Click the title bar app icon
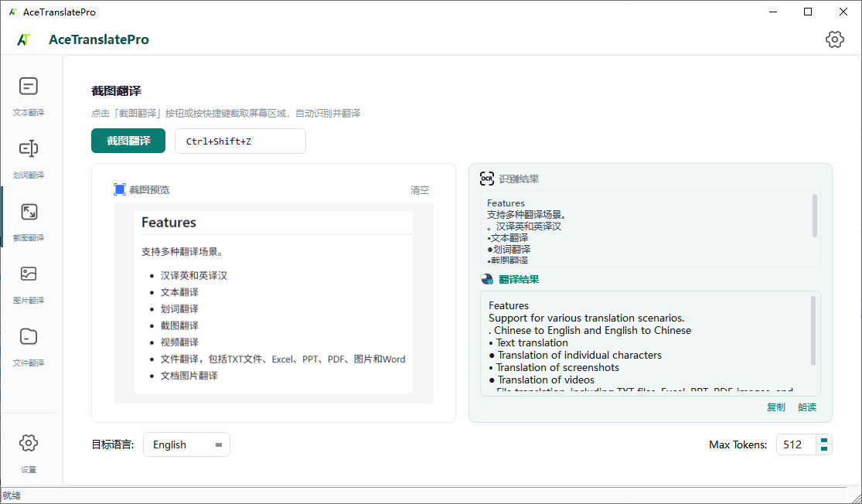 (x=12, y=12)
